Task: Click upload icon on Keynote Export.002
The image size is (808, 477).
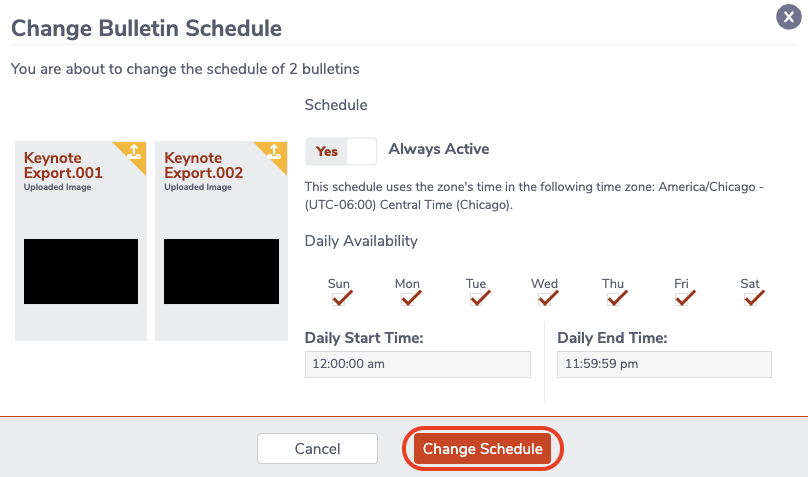Action: point(275,152)
